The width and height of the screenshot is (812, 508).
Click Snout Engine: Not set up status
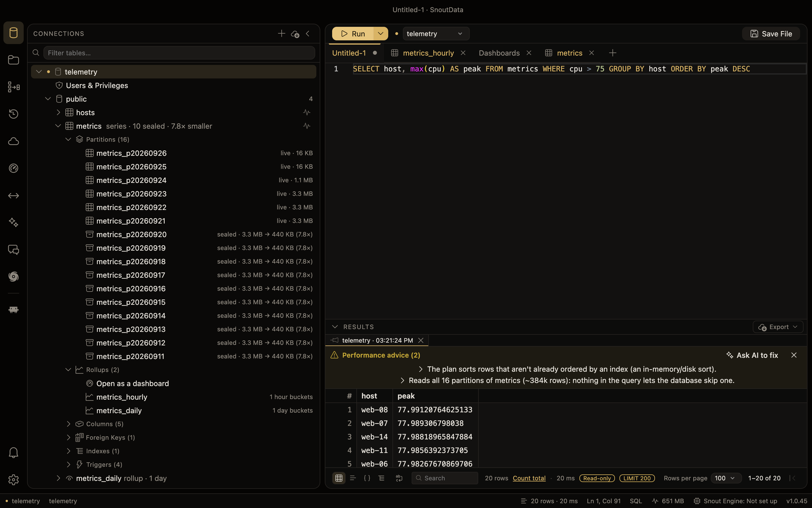(x=735, y=501)
